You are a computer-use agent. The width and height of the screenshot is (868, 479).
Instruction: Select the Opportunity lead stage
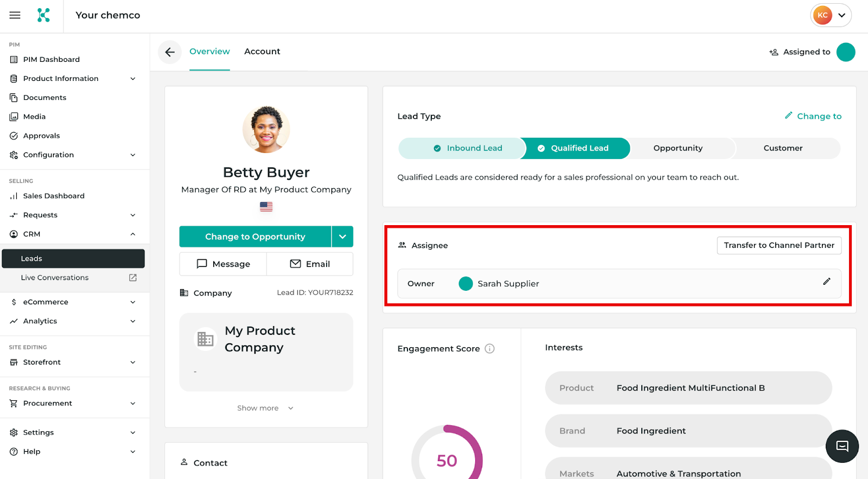point(678,148)
